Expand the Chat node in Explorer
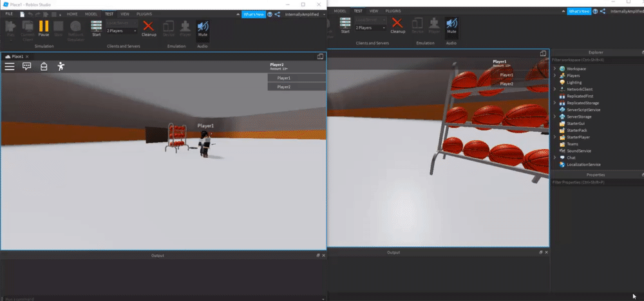Screen dimensions: 644x301 click(x=554, y=158)
